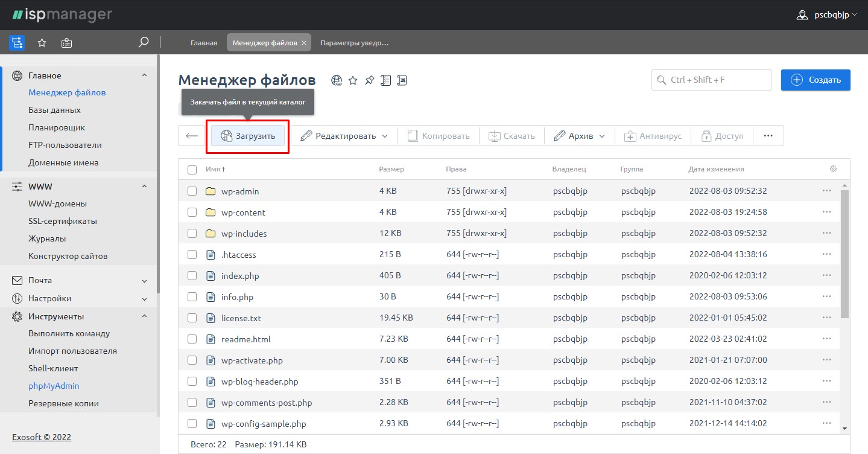
Task: Open the Exosoft © 2022 footer link
Action: point(42,437)
